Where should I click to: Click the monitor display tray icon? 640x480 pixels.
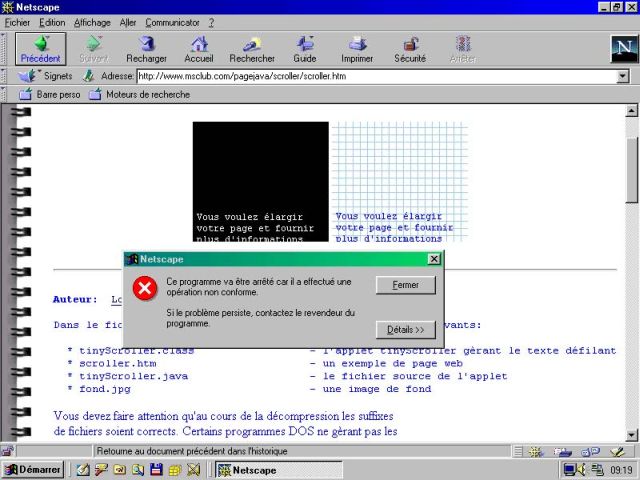(x=569, y=470)
